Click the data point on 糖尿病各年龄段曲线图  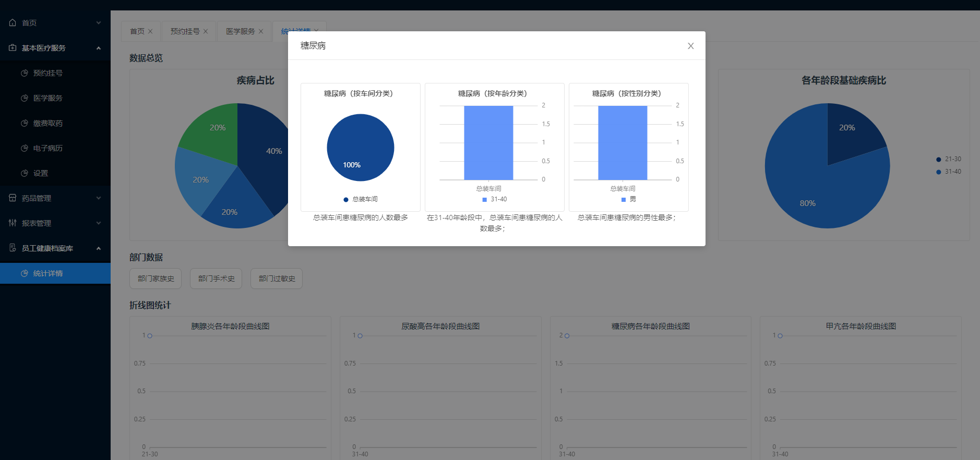pos(567,336)
